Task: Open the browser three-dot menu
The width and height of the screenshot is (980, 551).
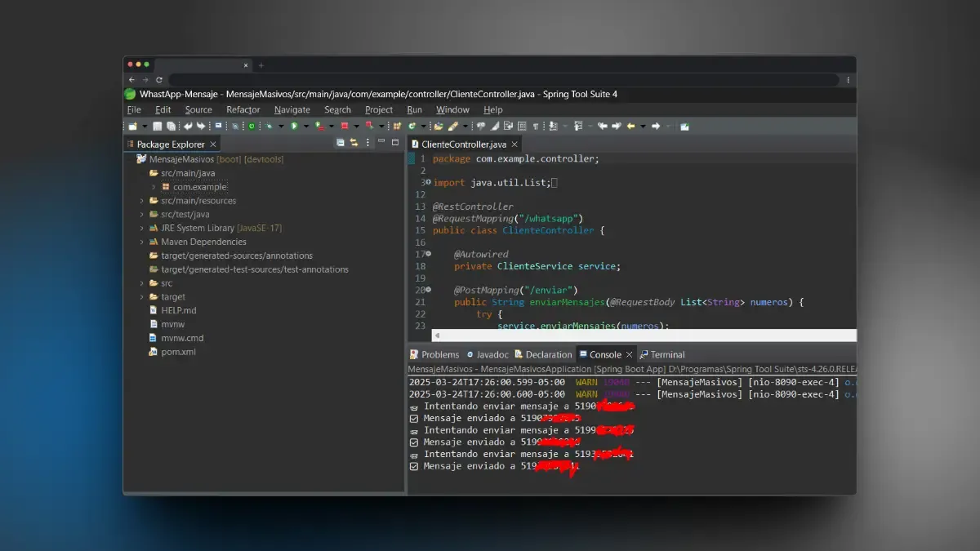Action: point(849,80)
